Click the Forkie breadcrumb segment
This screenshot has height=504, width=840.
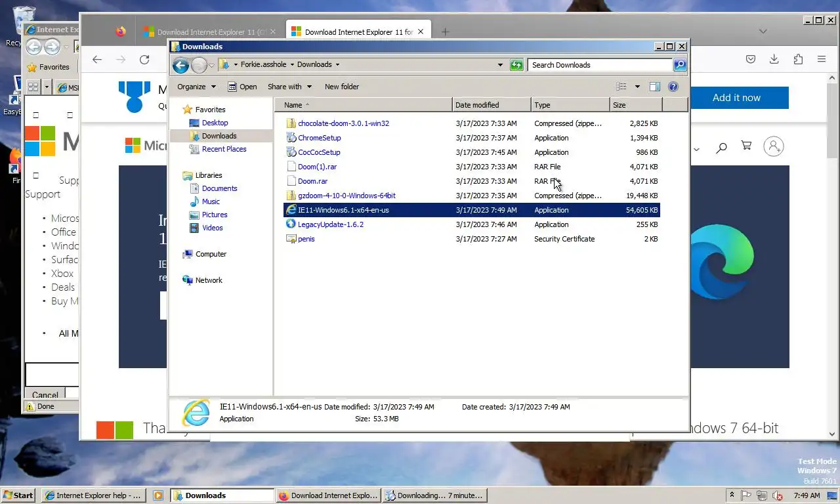pos(263,65)
